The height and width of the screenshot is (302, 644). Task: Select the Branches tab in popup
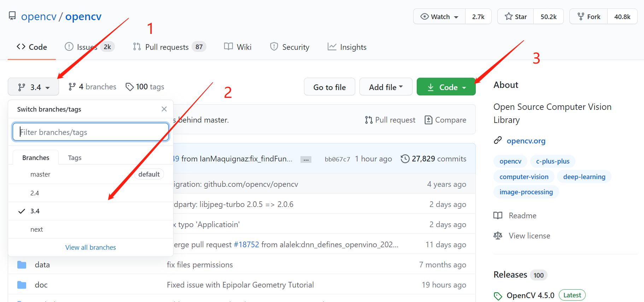click(36, 158)
